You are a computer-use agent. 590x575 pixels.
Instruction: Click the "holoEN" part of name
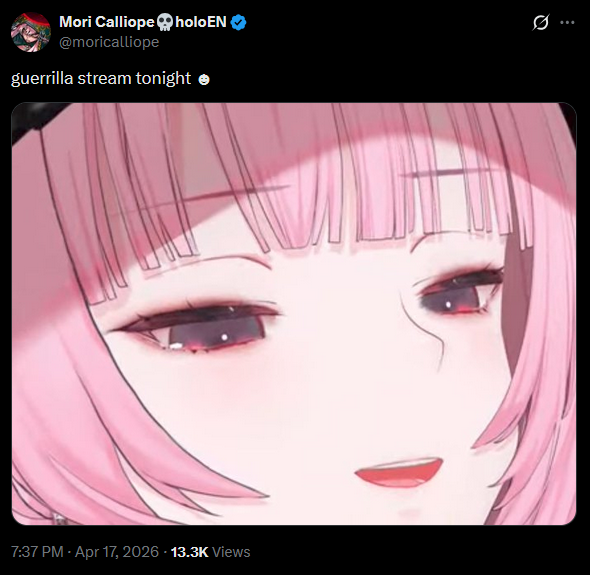point(201,22)
